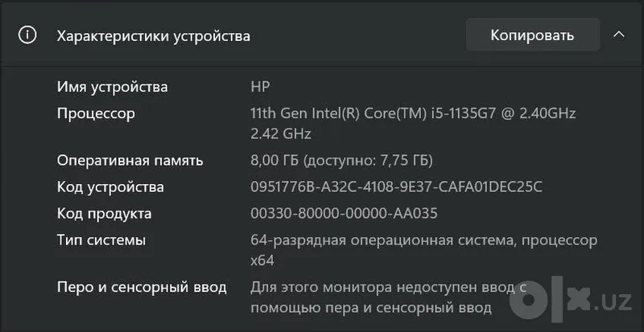Click the Характеристики устройства header title
Screen dimensions: 644x332
(153, 36)
